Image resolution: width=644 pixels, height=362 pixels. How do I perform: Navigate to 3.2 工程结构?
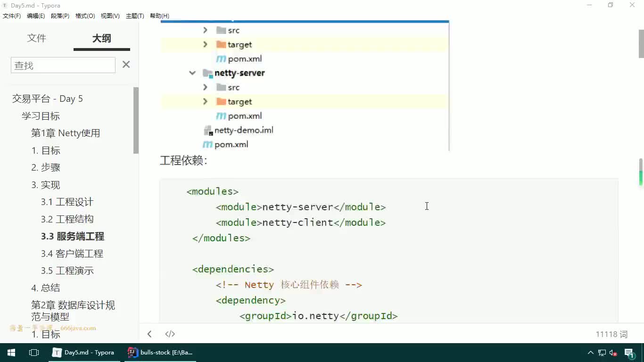coord(67,219)
